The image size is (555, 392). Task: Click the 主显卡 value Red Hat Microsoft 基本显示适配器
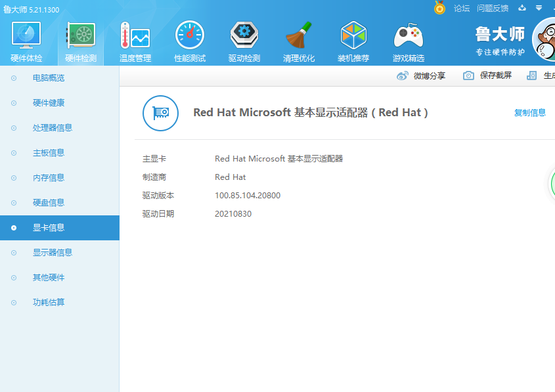click(x=279, y=158)
